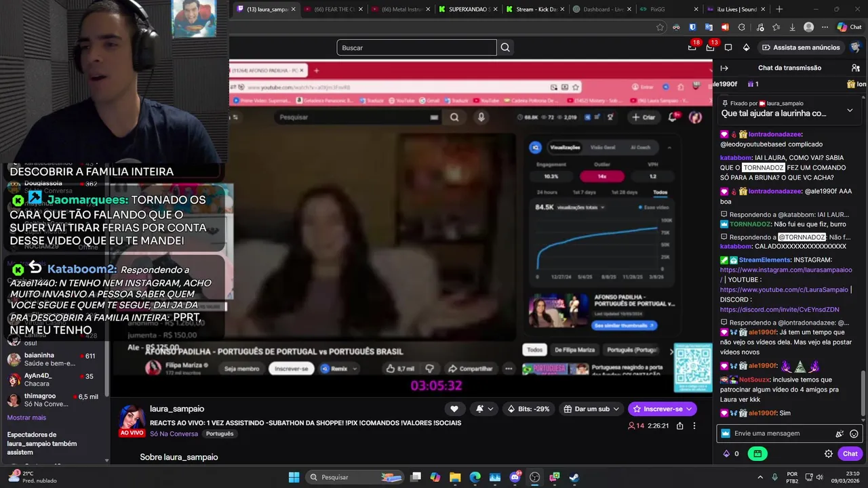Click the white Inscrever-se YouTube button
868x488 pixels.
pos(292,369)
